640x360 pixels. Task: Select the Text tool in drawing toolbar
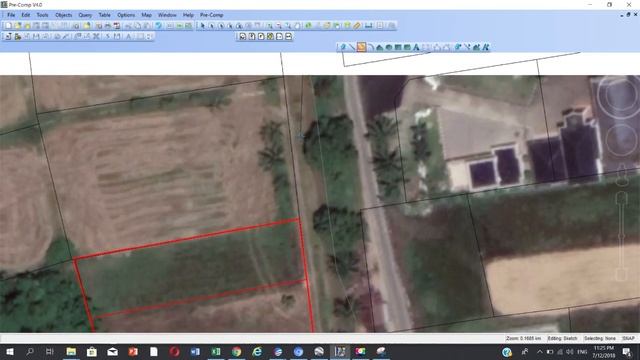pos(416,47)
